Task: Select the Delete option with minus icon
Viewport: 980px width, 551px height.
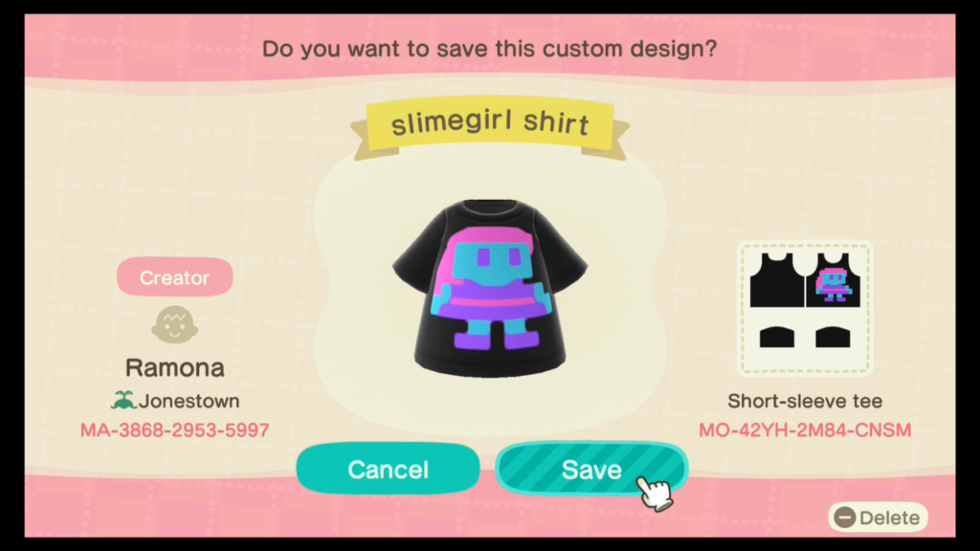Action: pyautogui.click(x=878, y=518)
